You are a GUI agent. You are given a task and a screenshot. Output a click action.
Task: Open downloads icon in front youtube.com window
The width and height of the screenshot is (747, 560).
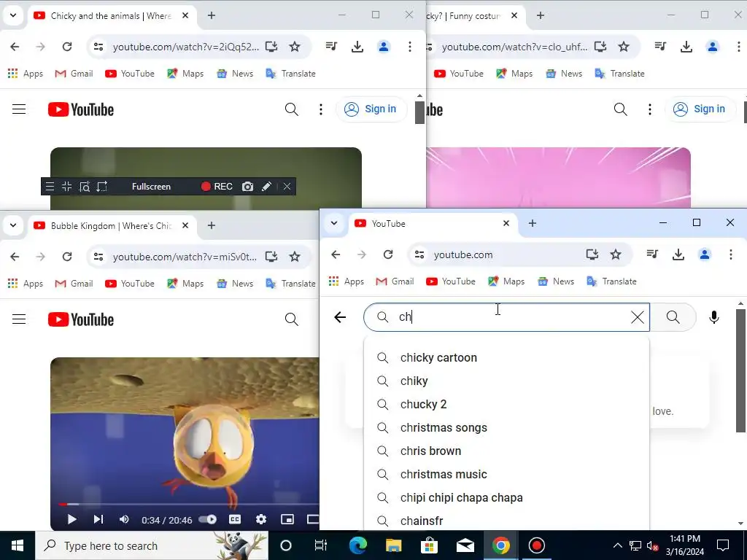tap(678, 254)
